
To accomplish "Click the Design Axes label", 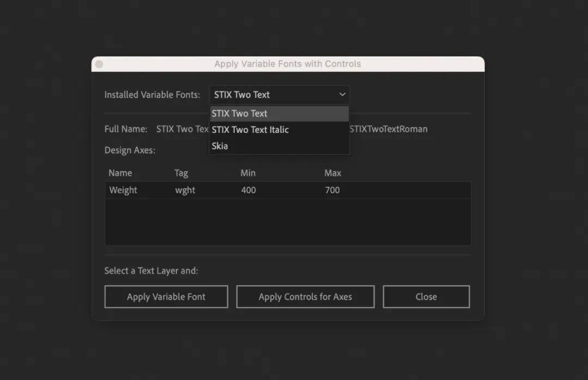I will 130,150.
